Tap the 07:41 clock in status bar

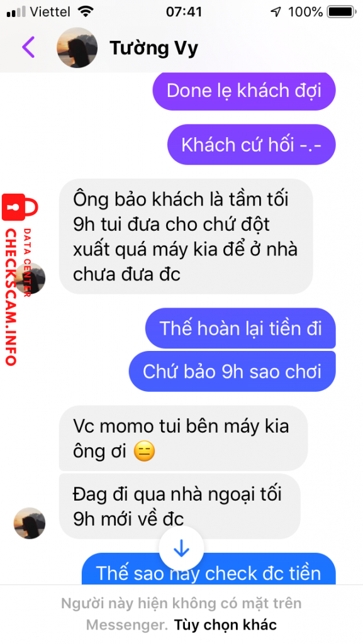(x=184, y=12)
